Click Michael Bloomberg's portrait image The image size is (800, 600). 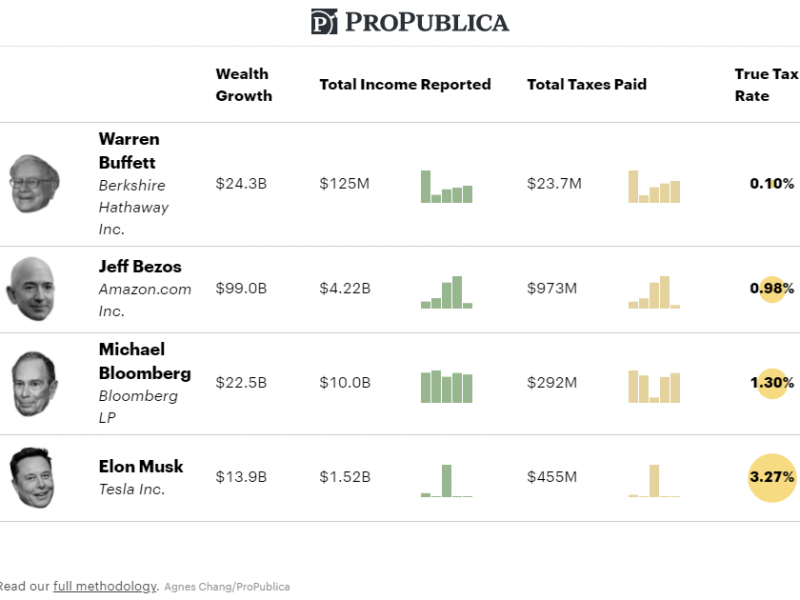click(34, 383)
